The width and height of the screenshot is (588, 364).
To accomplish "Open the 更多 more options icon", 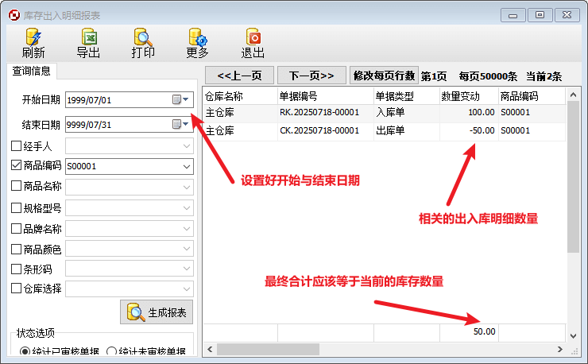I will [198, 37].
